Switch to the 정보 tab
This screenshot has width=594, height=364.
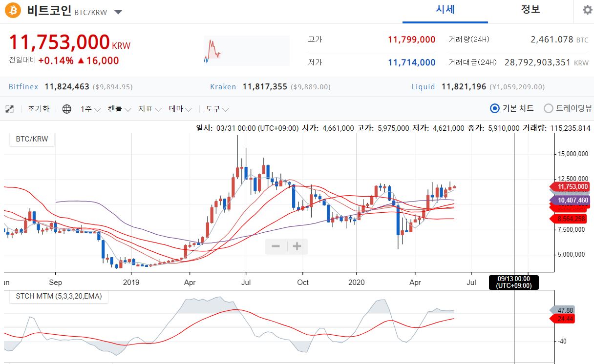[x=530, y=10]
